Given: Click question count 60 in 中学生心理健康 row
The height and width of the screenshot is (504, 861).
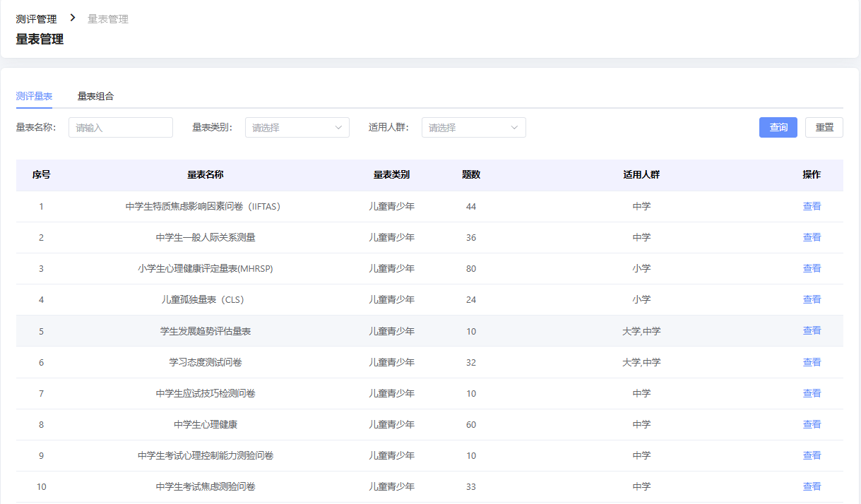Looking at the screenshot, I should (x=471, y=424).
